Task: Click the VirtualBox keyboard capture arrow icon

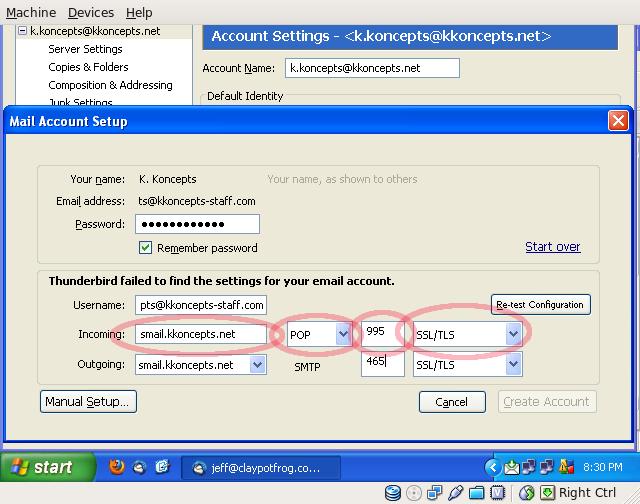Action: point(547,493)
